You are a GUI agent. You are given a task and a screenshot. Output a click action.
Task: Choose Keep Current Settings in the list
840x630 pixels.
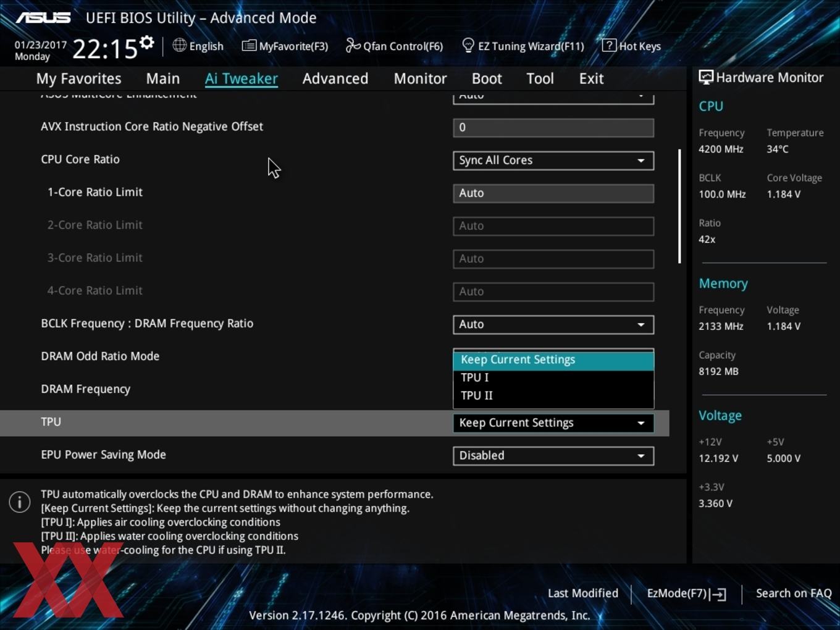point(553,360)
